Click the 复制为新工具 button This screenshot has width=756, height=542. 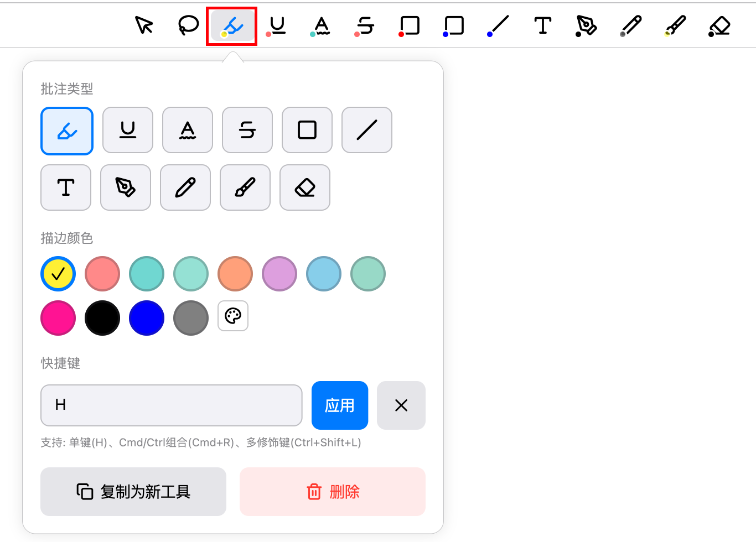pos(133,491)
